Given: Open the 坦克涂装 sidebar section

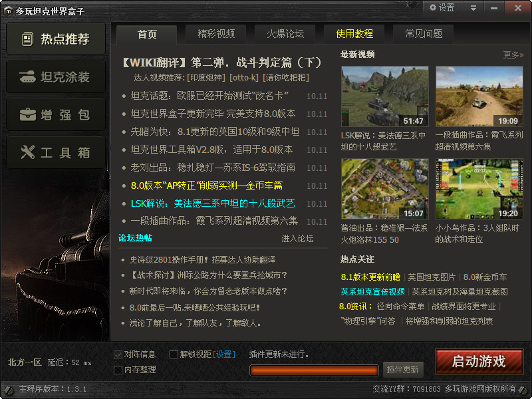Looking at the screenshot, I should point(56,77).
